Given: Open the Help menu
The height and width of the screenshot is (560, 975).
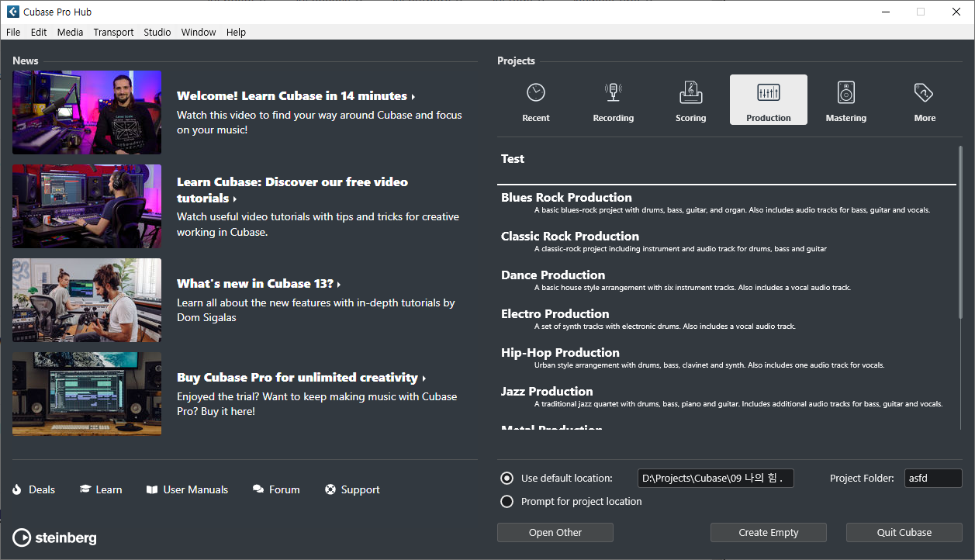Looking at the screenshot, I should pos(237,32).
